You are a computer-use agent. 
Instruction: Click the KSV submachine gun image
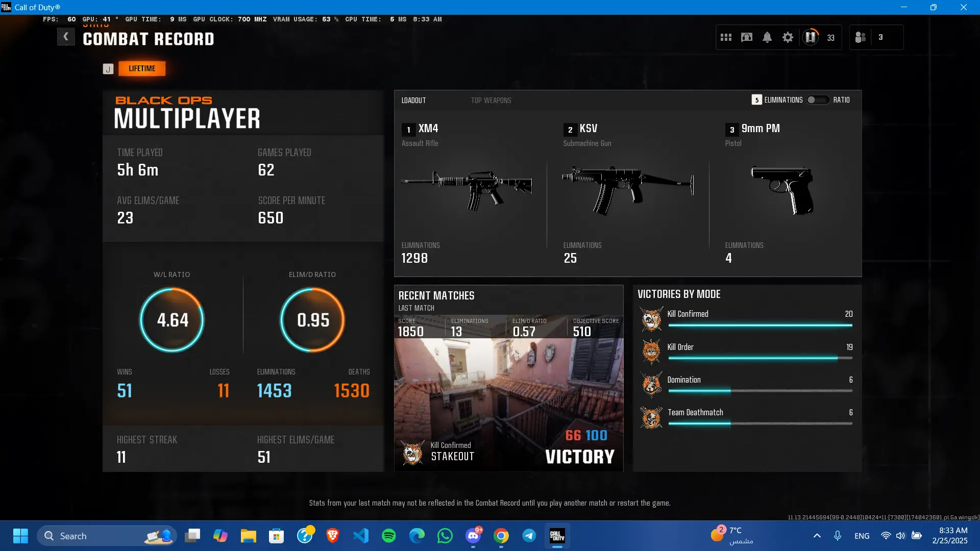click(628, 189)
